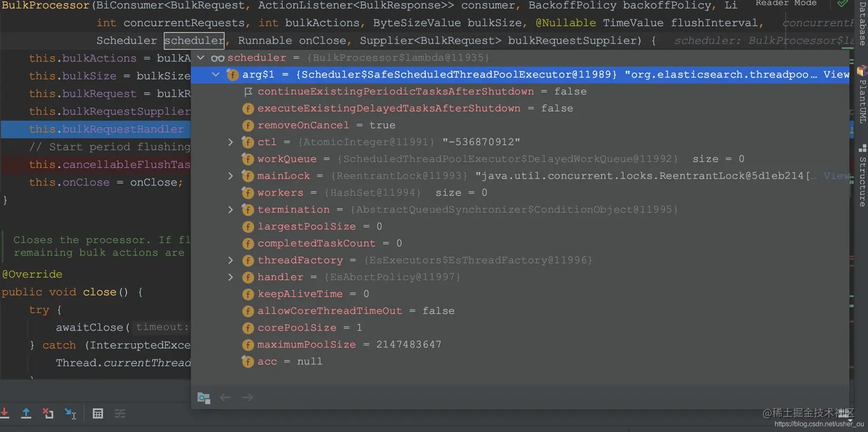
Task: Click the highlighted scheduler parameter
Action: click(x=194, y=41)
